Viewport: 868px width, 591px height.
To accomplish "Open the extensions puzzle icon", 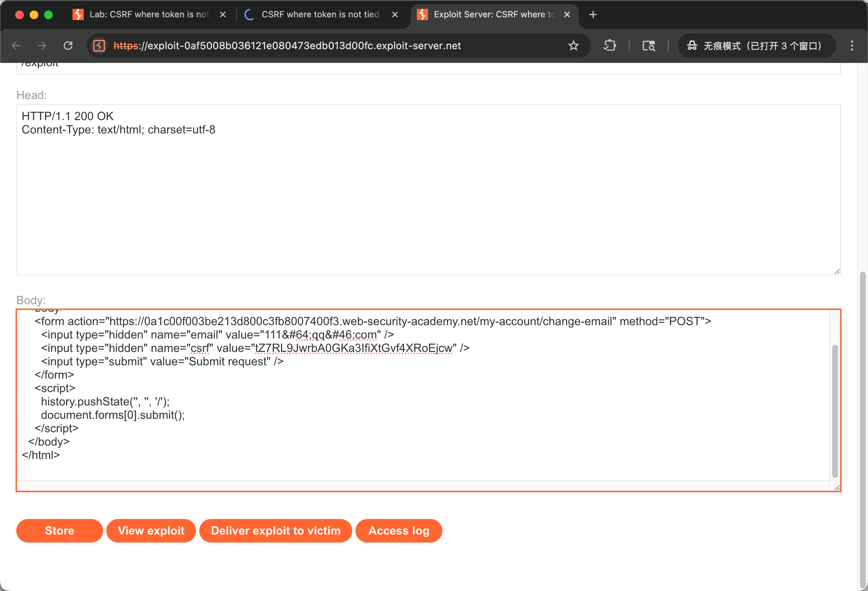I will coord(609,46).
